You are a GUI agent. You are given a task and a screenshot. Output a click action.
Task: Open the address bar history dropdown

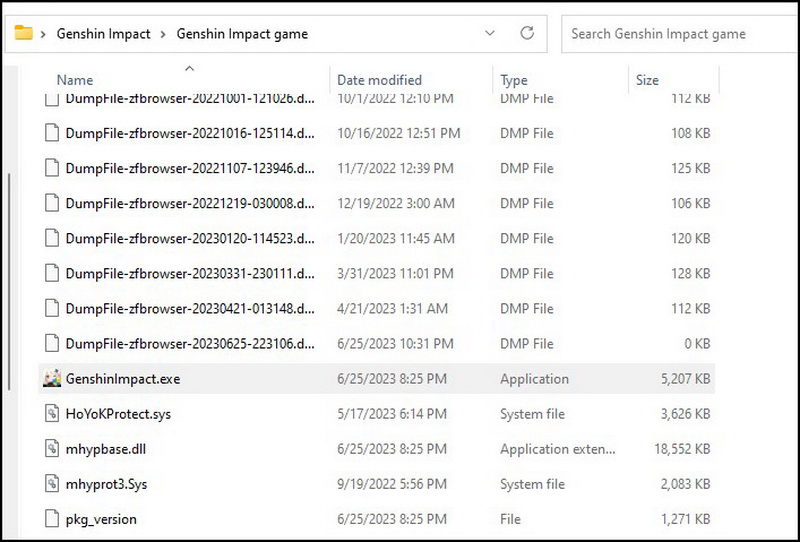click(x=490, y=33)
